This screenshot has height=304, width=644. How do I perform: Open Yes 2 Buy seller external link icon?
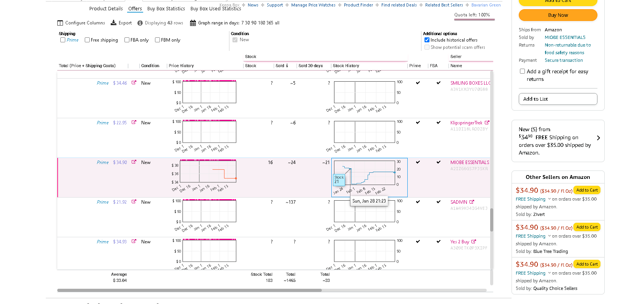[474, 242]
